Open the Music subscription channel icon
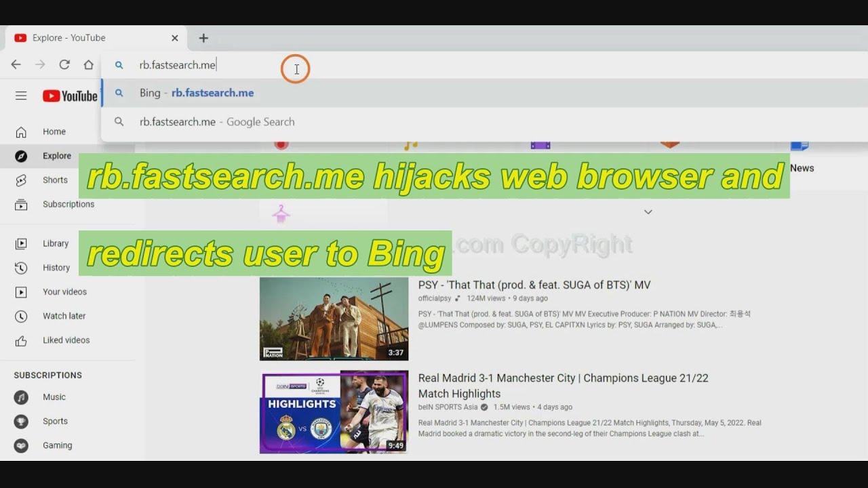Screen dimensions: 868x488 (x=21, y=397)
